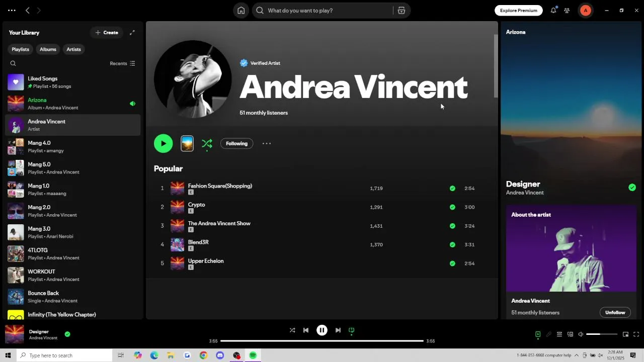Click the Unfollow button
The width and height of the screenshot is (644, 362).
(x=615, y=312)
